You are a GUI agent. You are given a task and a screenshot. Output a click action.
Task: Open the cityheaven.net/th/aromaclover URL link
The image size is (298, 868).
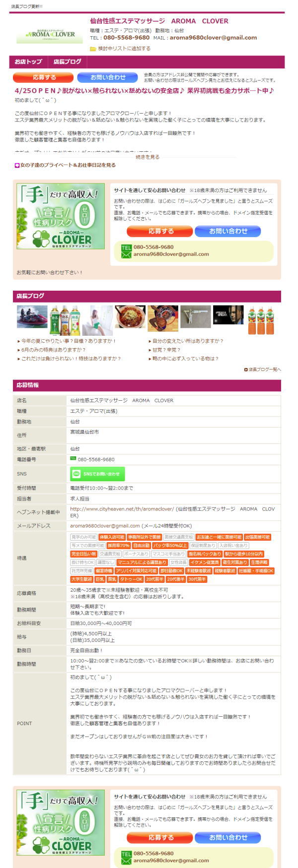[x=122, y=509]
